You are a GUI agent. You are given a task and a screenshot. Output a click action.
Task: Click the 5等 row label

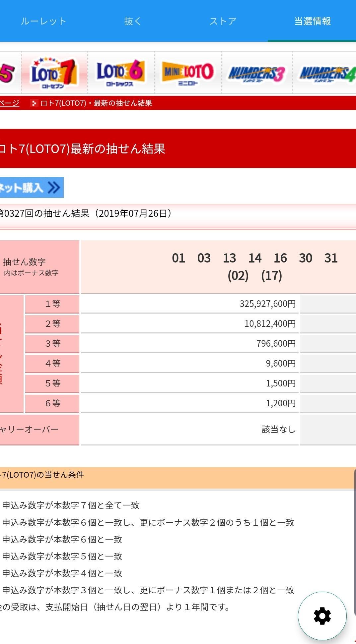coord(52,383)
